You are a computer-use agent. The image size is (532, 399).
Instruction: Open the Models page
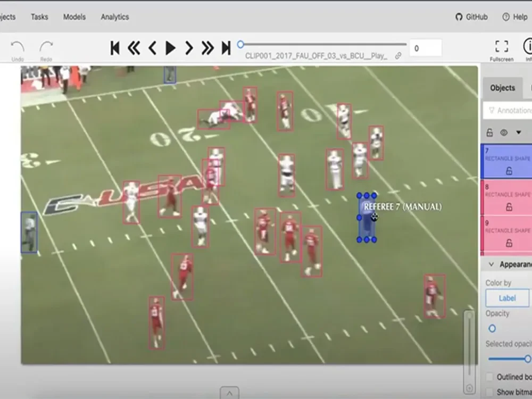tap(74, 17)
